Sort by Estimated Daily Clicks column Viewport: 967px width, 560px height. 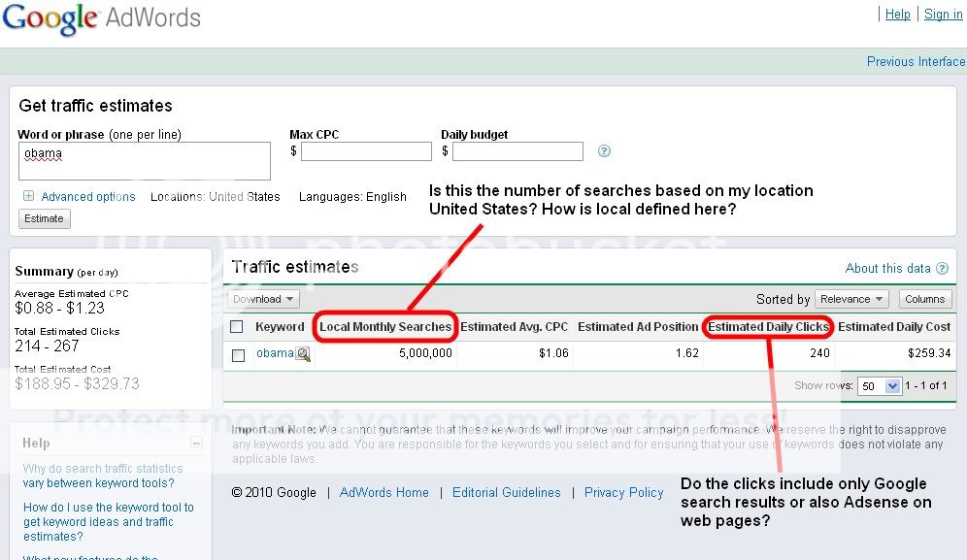tap(768, 327)
